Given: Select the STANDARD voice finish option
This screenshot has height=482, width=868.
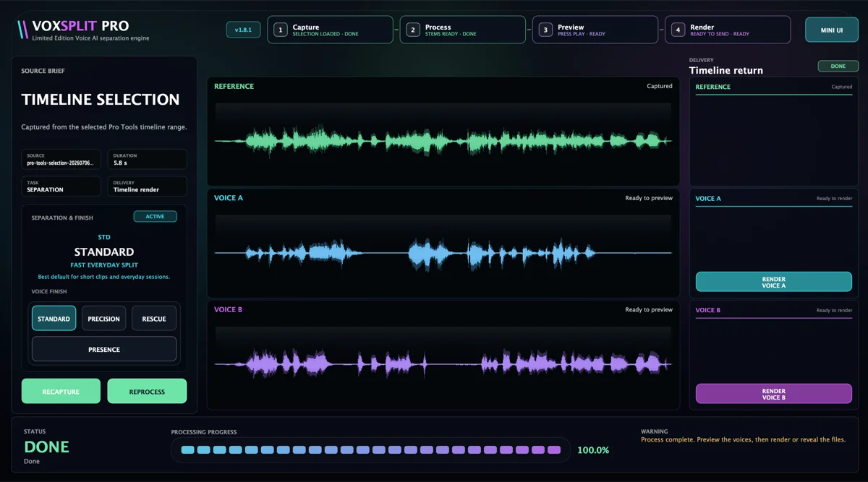Looking at the screenshot, I should 54,319.
